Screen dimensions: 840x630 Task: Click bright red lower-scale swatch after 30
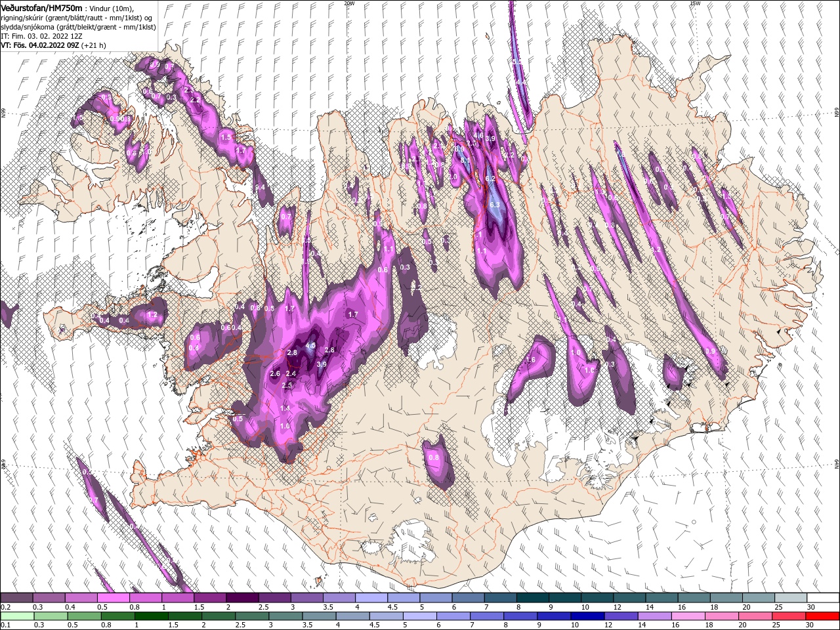click(x=823, y=616)
